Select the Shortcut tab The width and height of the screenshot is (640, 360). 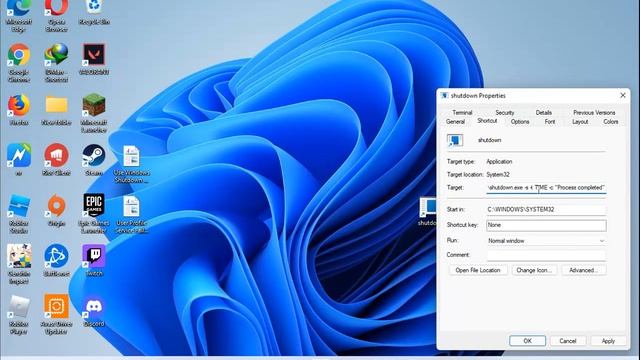(487, 121)
